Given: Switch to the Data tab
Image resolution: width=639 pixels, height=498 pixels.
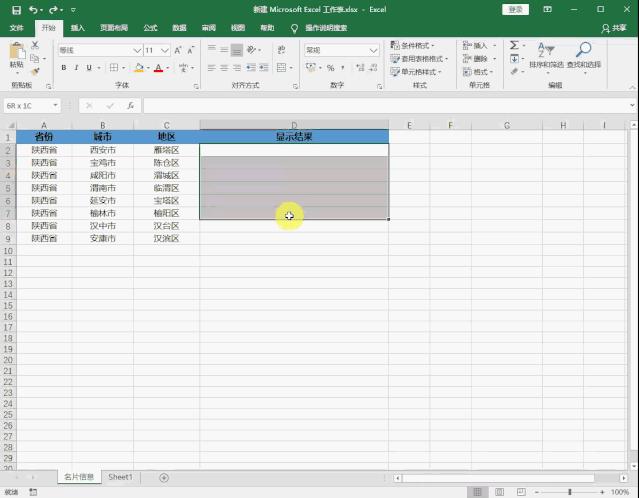Looking at the screenshot, I should click(x=179, y=28).
